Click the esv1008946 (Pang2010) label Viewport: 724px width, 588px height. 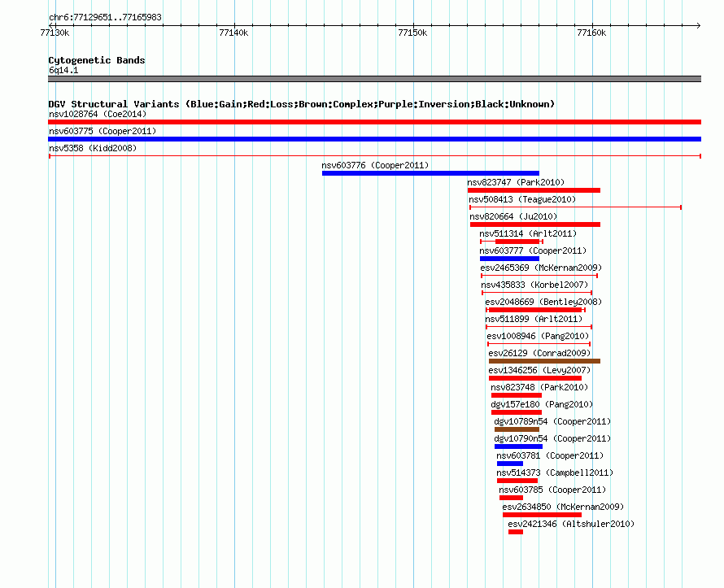coord(538,336)
